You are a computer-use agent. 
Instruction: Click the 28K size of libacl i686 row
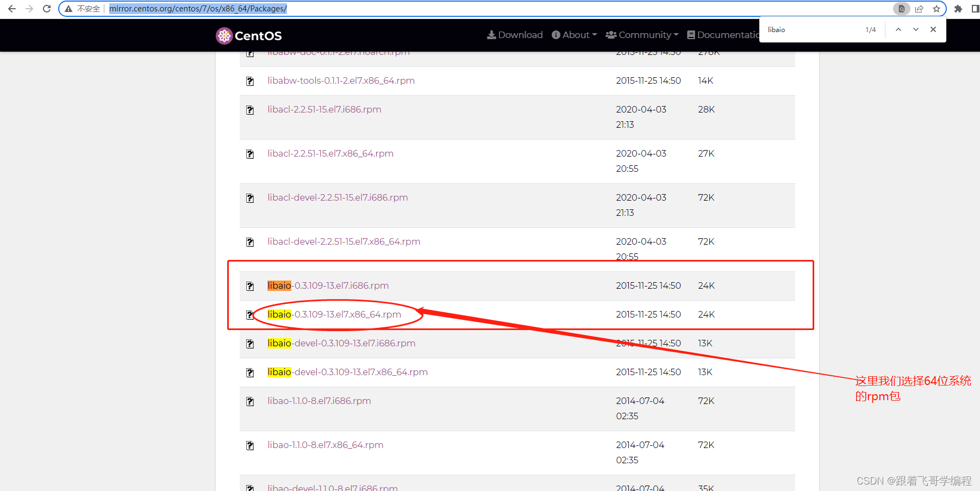pyautogui.click(x=706, y=109)
